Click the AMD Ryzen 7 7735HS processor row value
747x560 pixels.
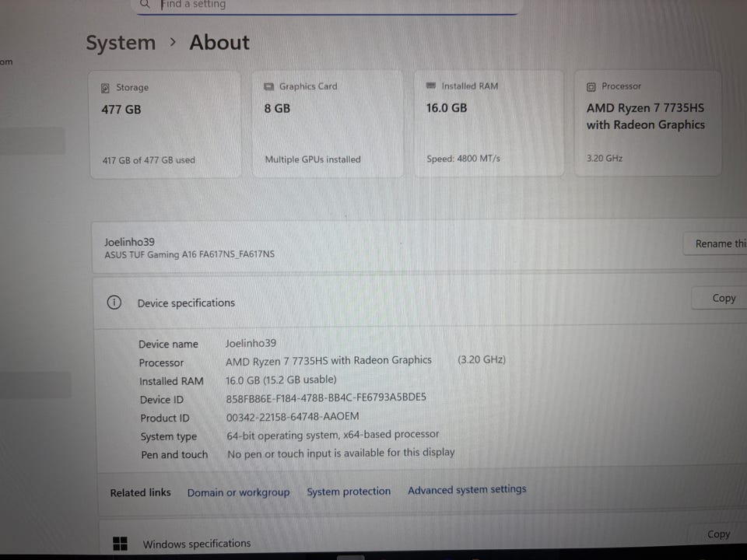coord(328,361)
